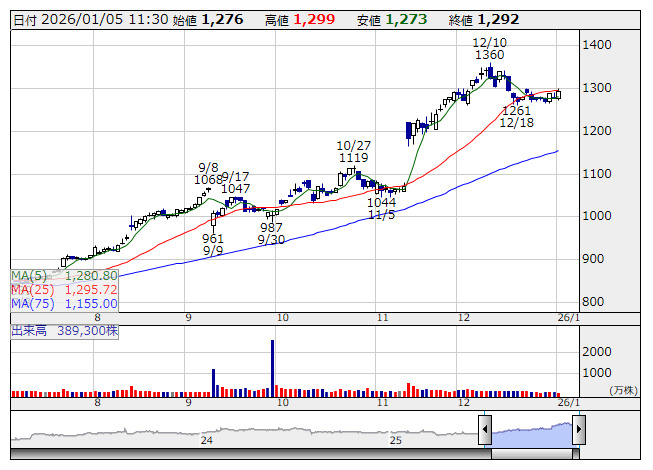This screenshot has height=470, width=653.
Task: Click the 11/5 low label 1044
Action: click(381, 202)
